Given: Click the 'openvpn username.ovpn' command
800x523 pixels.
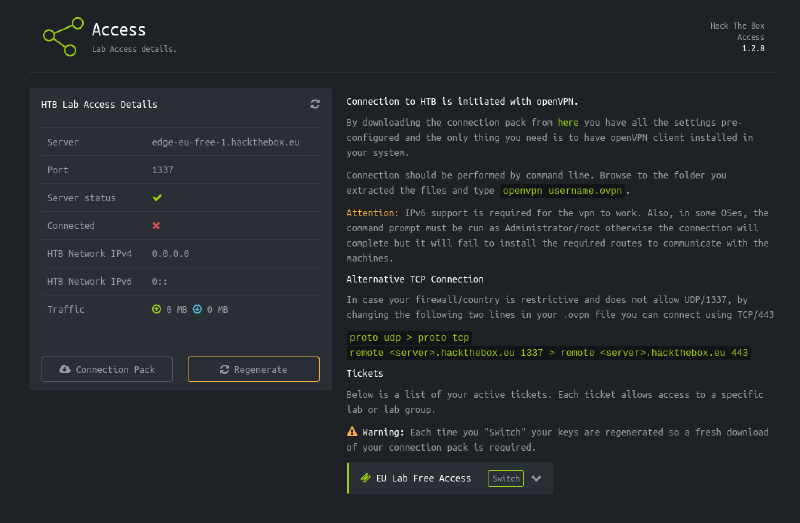Looking at the screenshot, I should pos(562,191).
